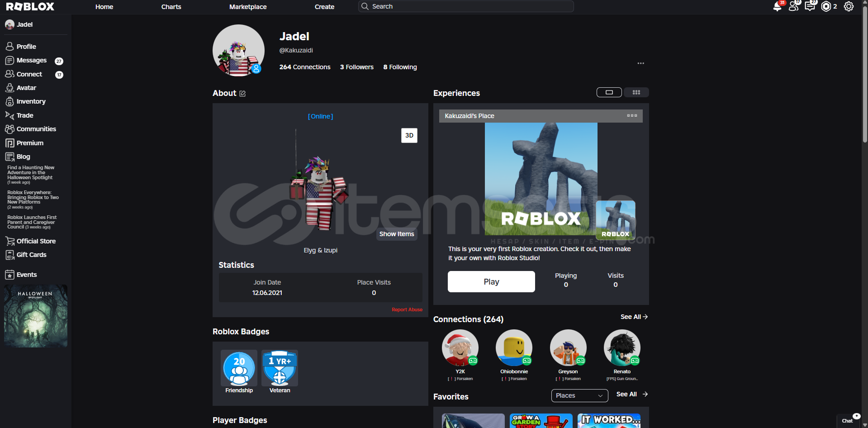
Task: Open the IT WORKED favorite thumbnail
Action: click(x=609, y=421)
